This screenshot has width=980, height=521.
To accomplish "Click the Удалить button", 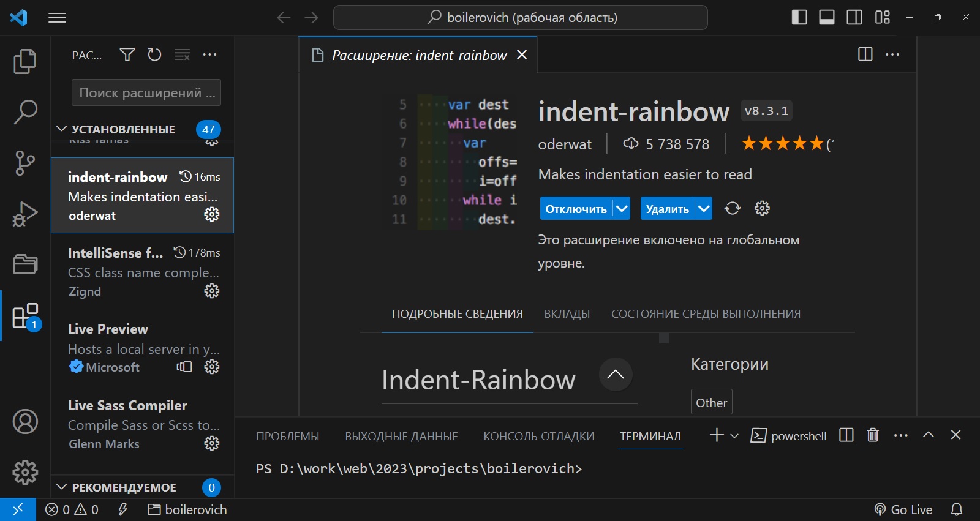I will click(x=667, y=209).
